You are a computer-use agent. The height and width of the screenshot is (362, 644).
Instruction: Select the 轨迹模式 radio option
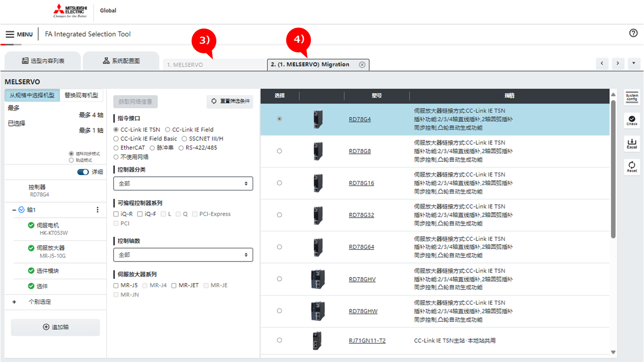[71, 160]
